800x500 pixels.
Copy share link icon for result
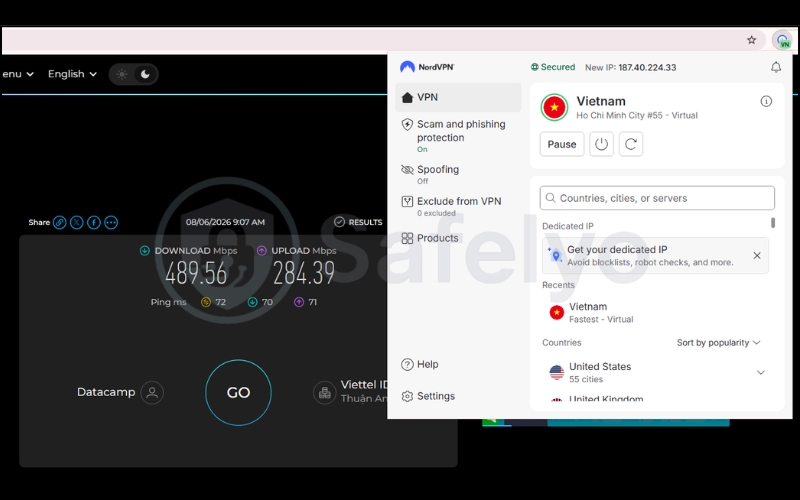coord(60,222)
